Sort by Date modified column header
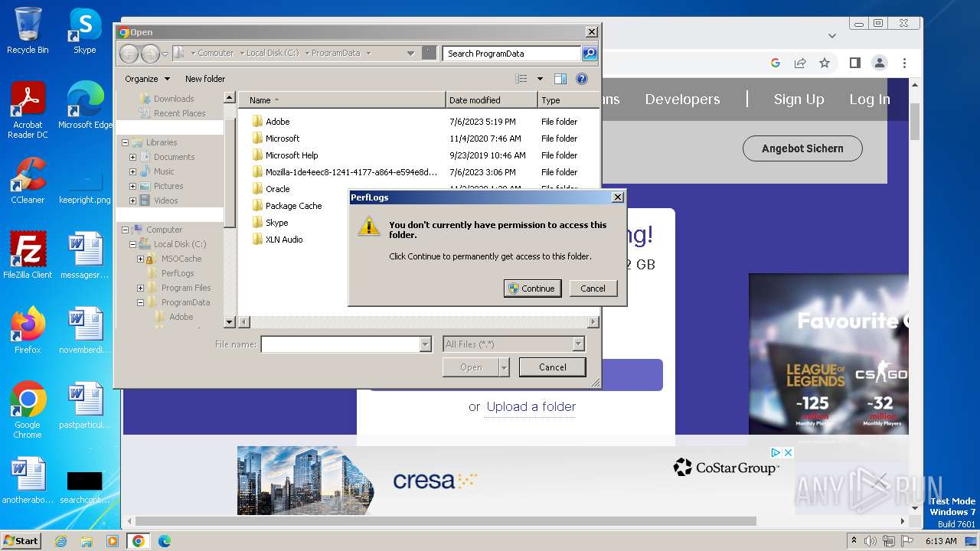Viewport: 980px width, 551px height. [492, 100]
